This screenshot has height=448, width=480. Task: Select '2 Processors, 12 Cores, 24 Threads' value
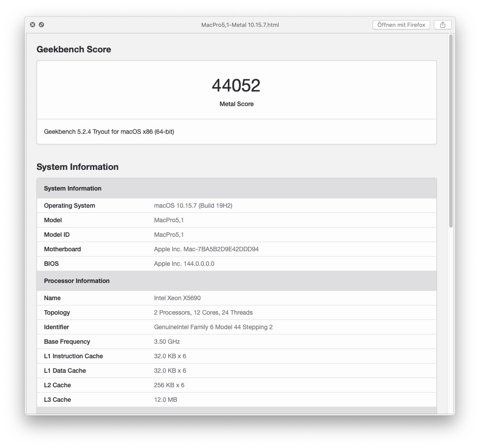[x=203, y=312]
